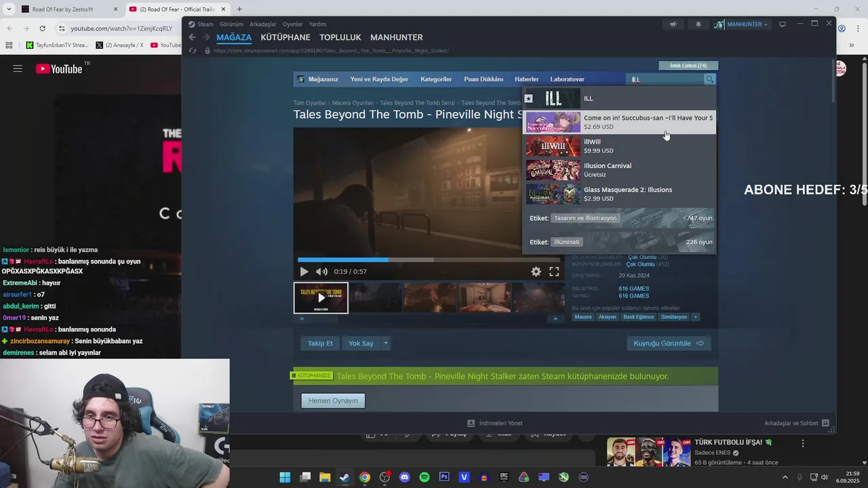Open the Yardım menu
Image resolution: width=868 pixels, height=488 pixels.
(317, 24)
